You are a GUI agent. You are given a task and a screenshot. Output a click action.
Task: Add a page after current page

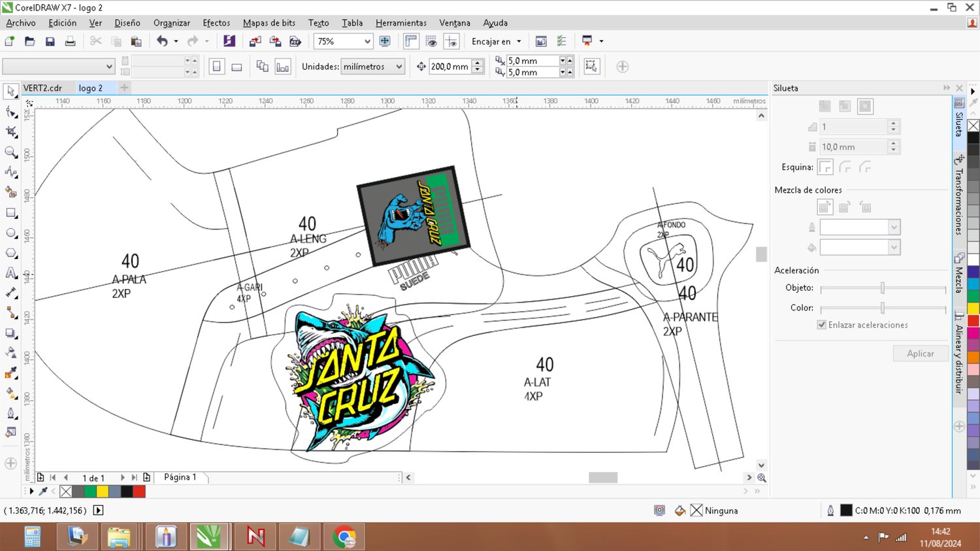[x=146, y=478]
